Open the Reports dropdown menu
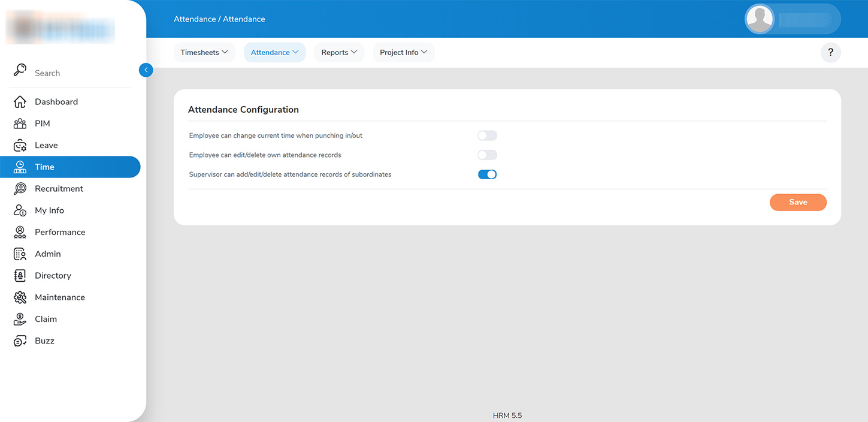Image resolution: width=868 pixels, height=422 pixels. pyautogui.click(x=339, y=53)
